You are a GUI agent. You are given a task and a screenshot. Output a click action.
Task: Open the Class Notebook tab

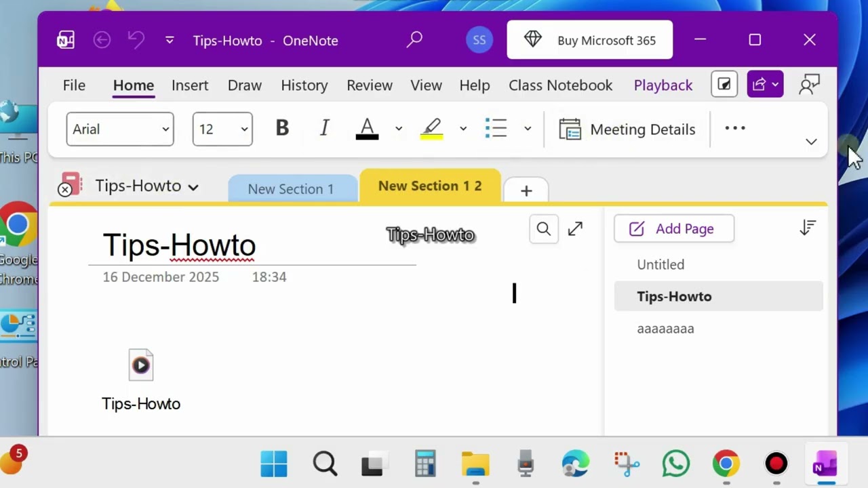(x=561, y=85)
